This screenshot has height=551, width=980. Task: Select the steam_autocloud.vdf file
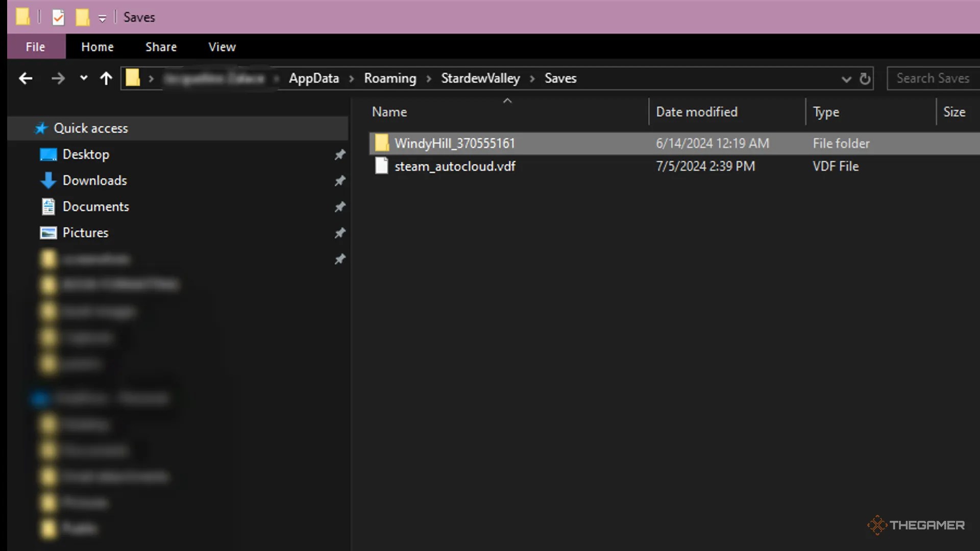point(454,166)
